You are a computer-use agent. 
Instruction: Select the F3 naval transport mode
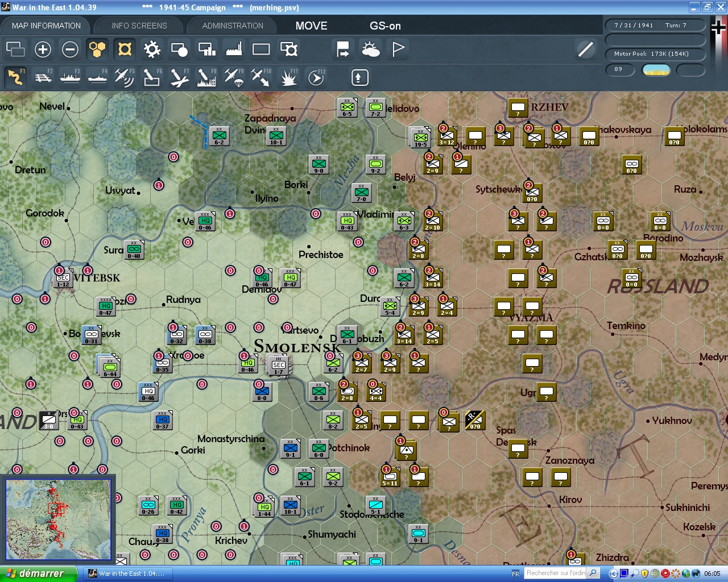(x=70, y=77)
